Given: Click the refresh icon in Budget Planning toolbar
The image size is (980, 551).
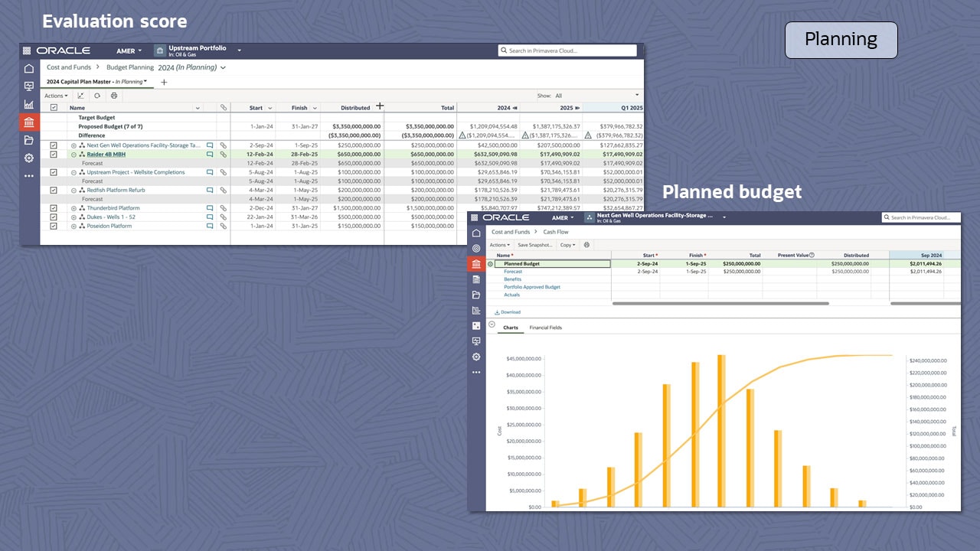Looking at the screenshot, I should [97, 96].
